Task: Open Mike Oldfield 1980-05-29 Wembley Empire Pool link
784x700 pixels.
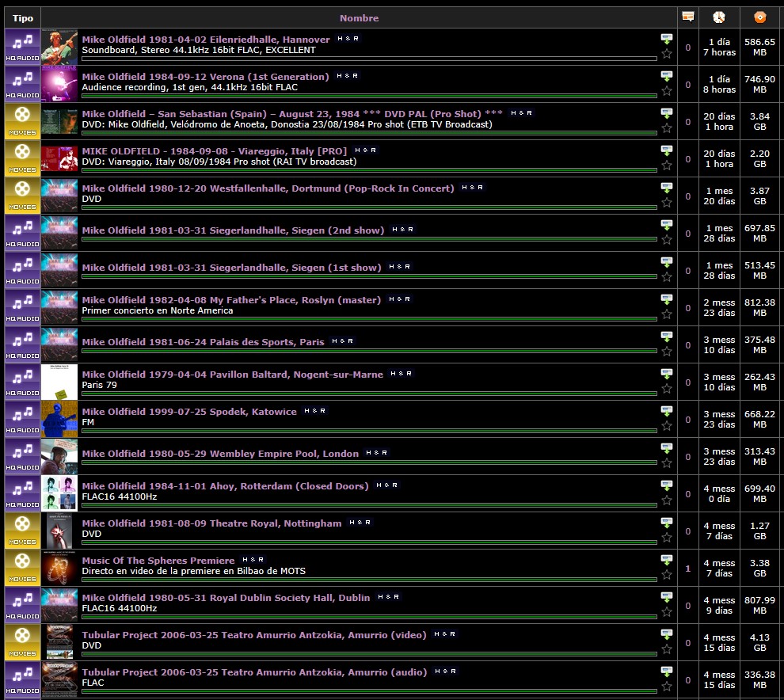Action: coord(220,454)
